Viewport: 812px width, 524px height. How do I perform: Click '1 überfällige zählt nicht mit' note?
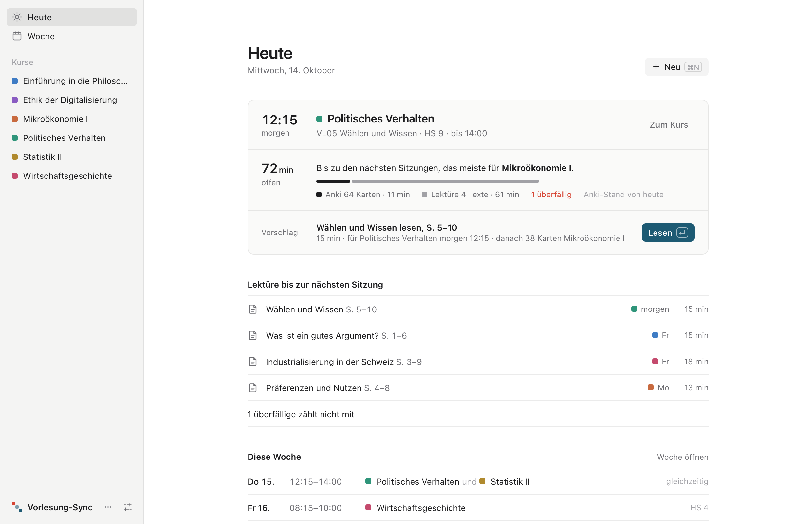click(301, 414)
